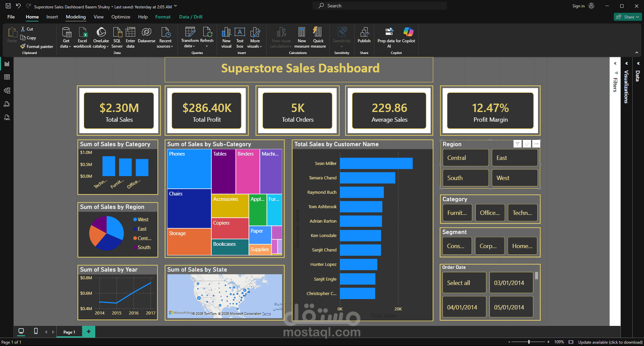
Task: Open the File menu
Action: [11, 17]
